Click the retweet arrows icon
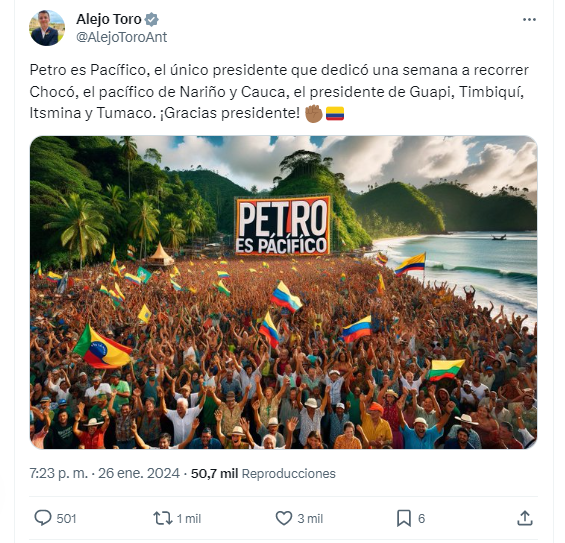This screenshot has height=543, width=565. tap(163, 518)
